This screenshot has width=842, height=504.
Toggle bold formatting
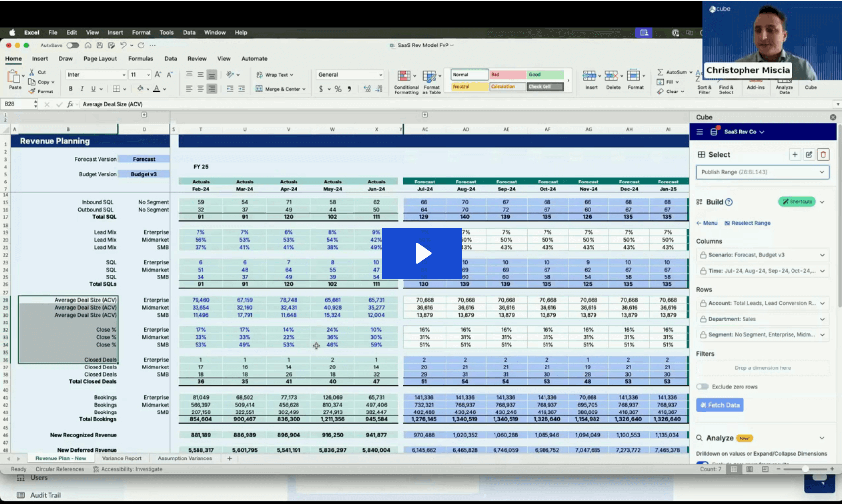[x=71, y=89]
